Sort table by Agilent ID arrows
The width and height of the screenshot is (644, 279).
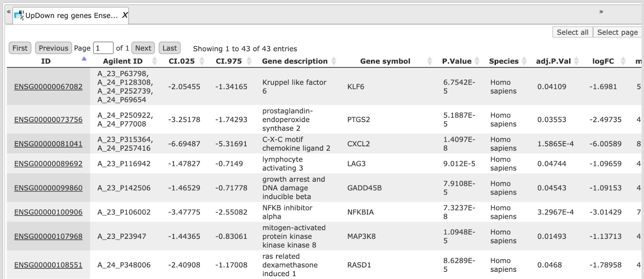pyautogui.click(x=155, y=61)
